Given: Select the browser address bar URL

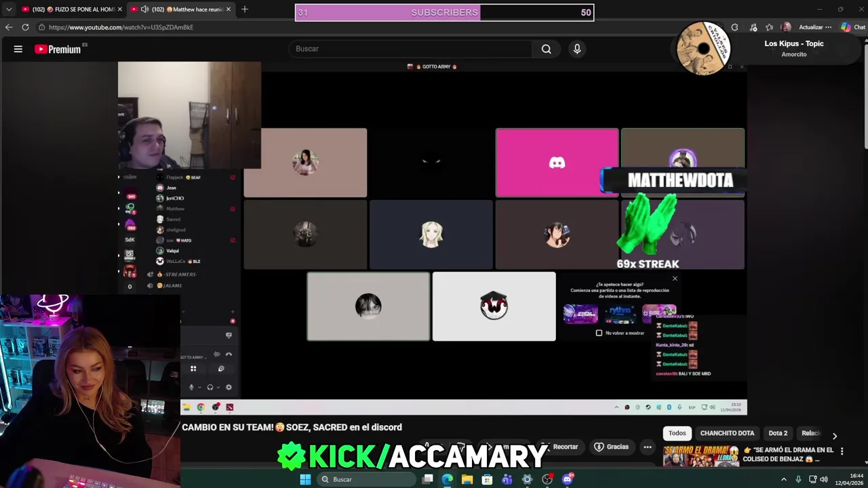Looking at the screenshot, I should click(x=121, y=27).
